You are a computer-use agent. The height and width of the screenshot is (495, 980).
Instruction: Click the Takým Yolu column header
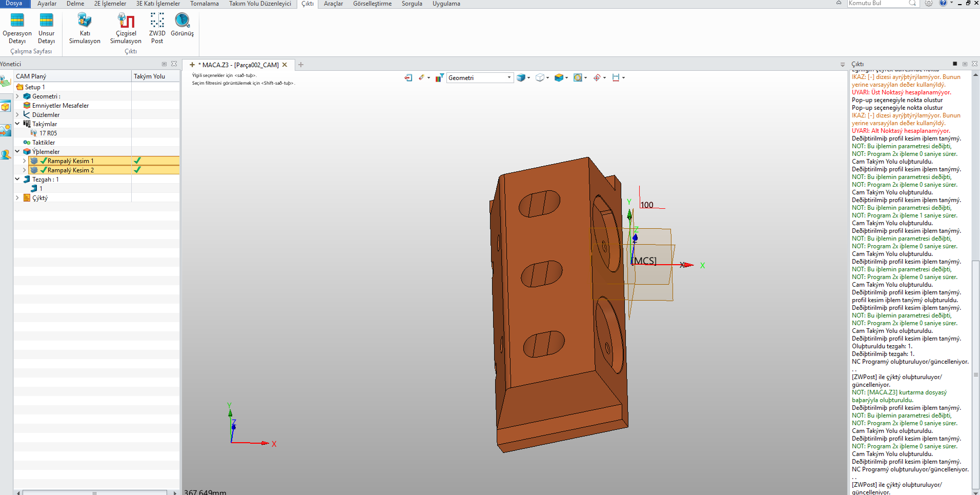[155, 76]
